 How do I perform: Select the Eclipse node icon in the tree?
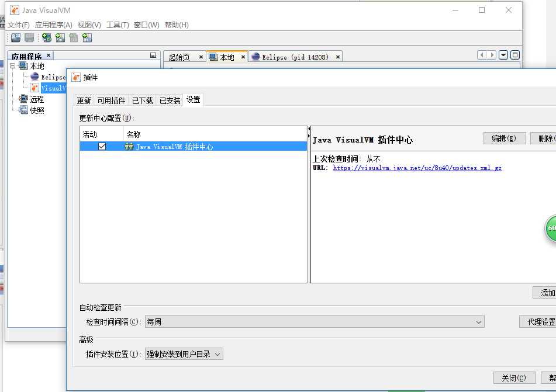34,77
